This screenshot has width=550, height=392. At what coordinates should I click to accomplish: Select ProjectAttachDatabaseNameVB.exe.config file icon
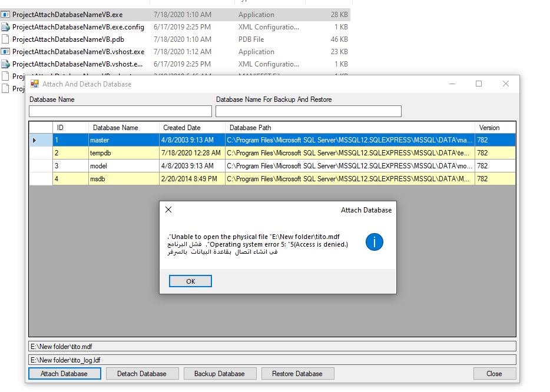tap(5, 27)
